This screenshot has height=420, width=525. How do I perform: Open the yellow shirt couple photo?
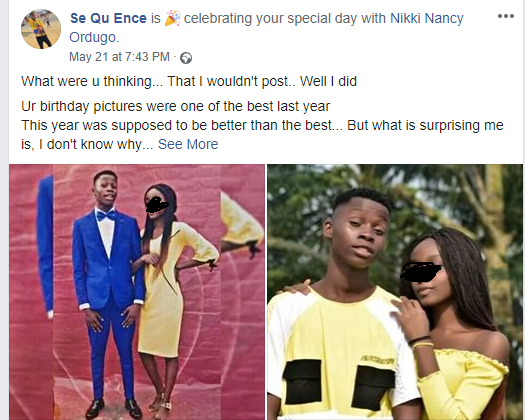pos(395,292)
